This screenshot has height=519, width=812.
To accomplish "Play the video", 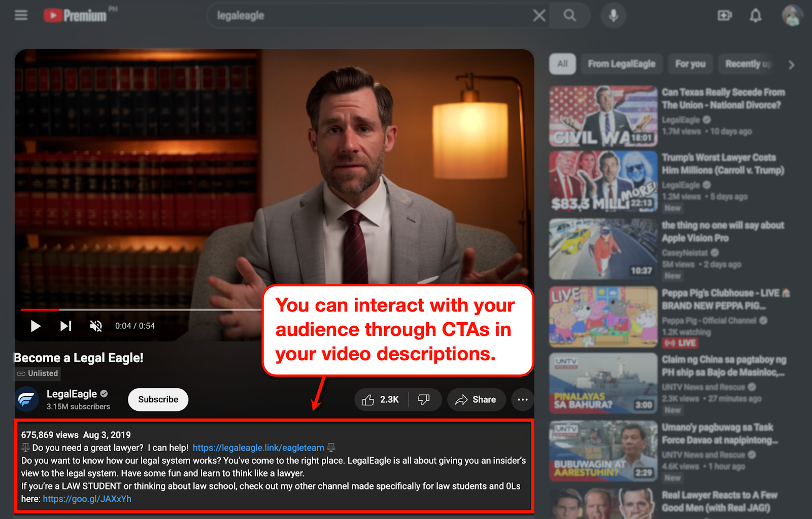I will click(35, 326).
